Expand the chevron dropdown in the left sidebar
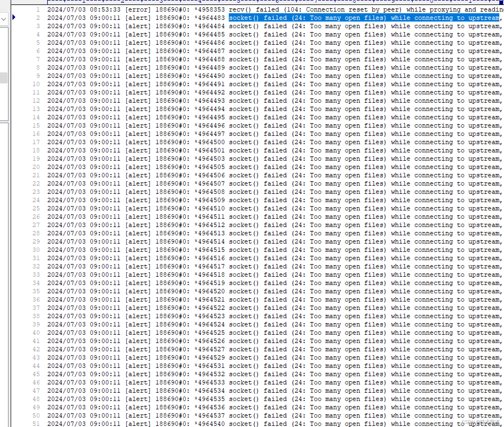 tap(4, 19)
